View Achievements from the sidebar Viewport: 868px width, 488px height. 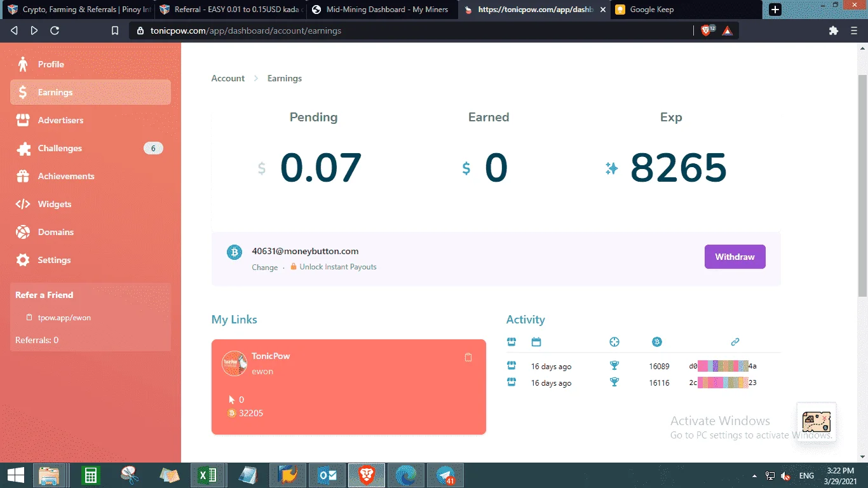(90, 176)
